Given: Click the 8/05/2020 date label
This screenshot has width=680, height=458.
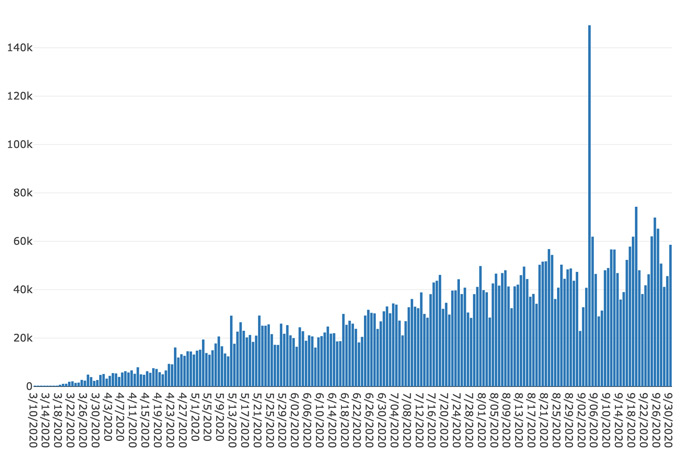Looking at the screenshot, I should pos(494,419).
